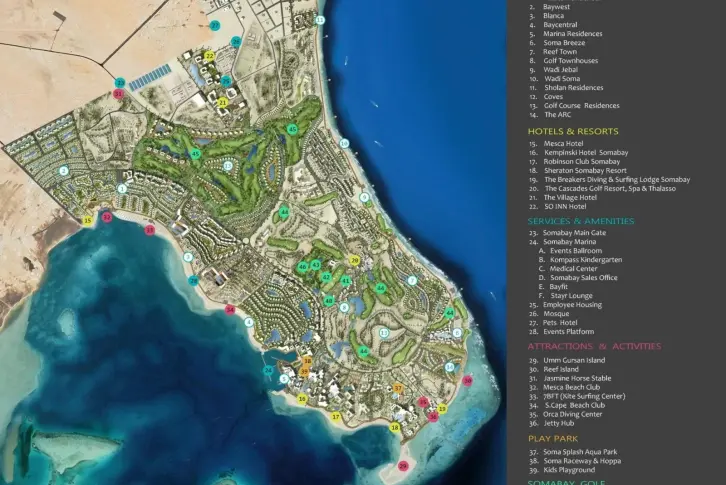Click white marker 2 on Blanca
Image resolution: width=726 pixels, height=485 pixels.
(x=63, y=171)
